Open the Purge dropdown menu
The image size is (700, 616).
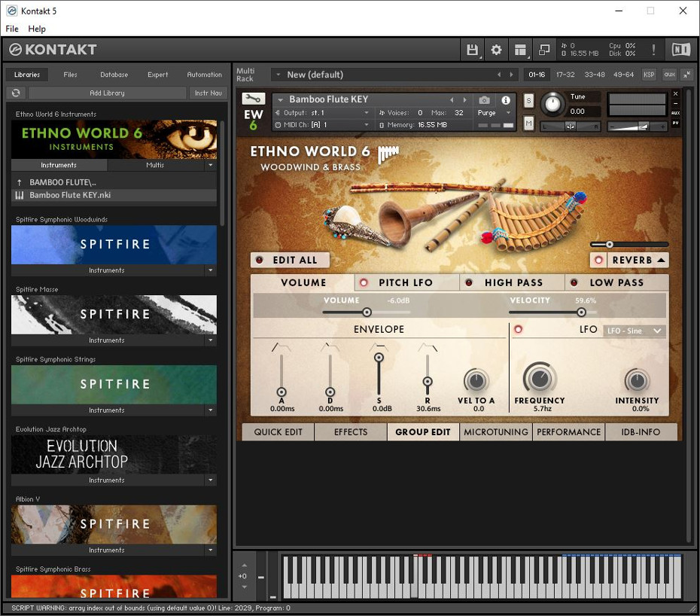[495, 112]
